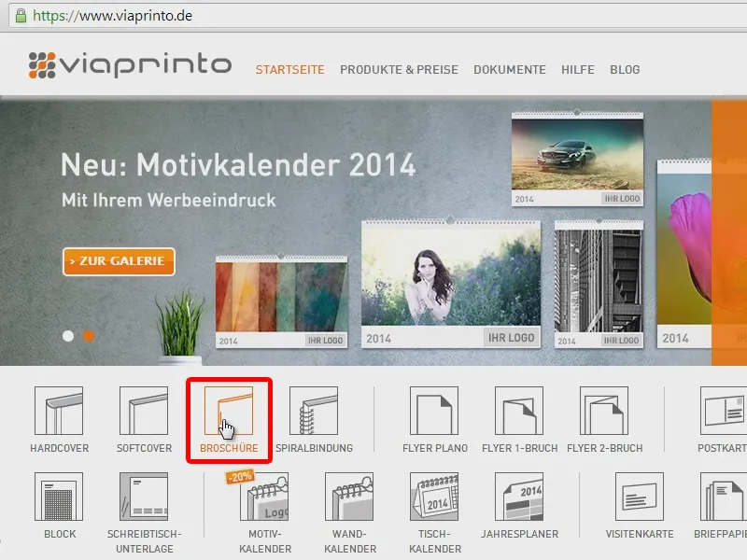Click the Visitenkarte label text
This screenshot has width=747, height=560.
tap(640, 534)
